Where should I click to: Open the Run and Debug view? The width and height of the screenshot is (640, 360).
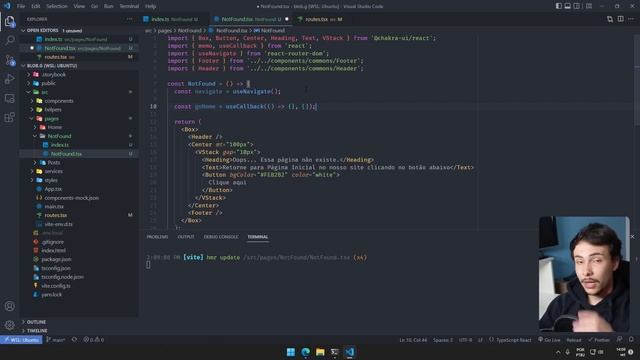click(10, 79)
